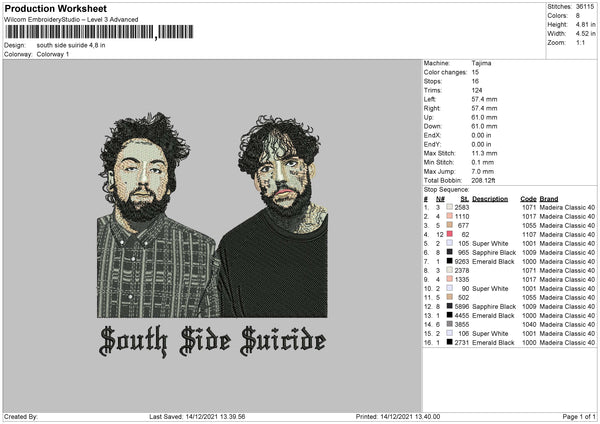Image resolution: width=600 pixels, height=424 pixels.
Task: Click 'Madeira Classic 40' in stop row 1
Action: point(567,207)
